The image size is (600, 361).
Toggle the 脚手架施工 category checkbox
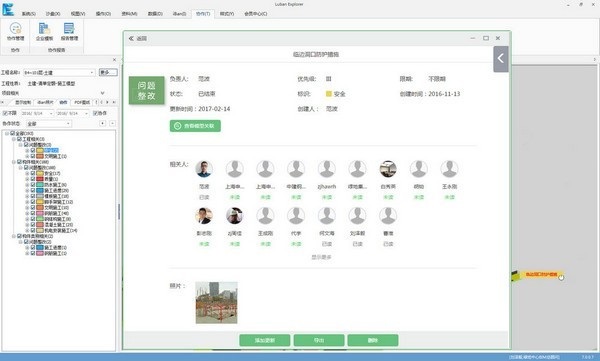(33, 202)
